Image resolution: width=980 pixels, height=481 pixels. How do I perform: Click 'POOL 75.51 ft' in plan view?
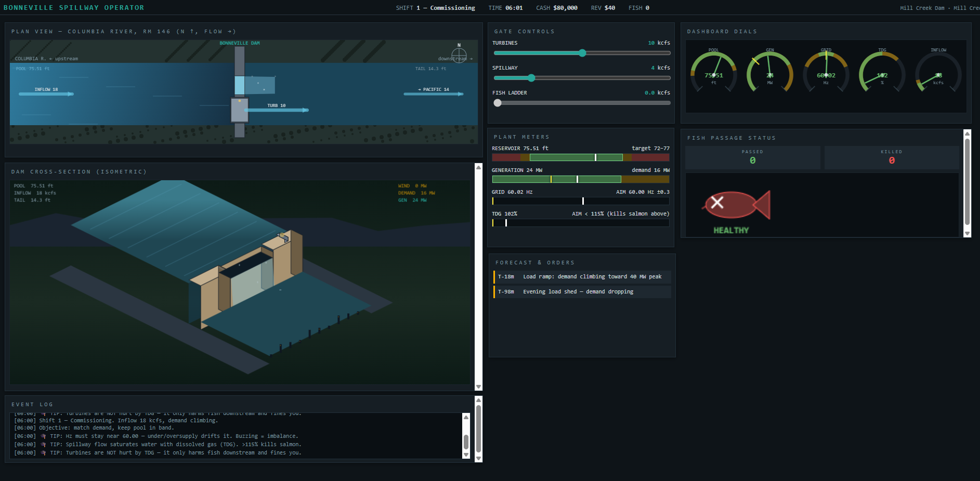click(x=33, y=69)
